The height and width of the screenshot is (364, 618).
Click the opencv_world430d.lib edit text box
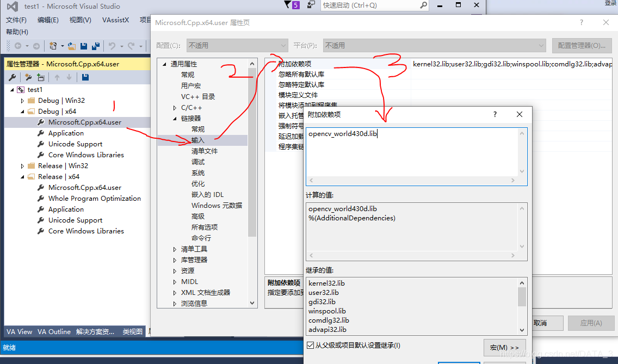pyautogui.click(x=412, y=152)
